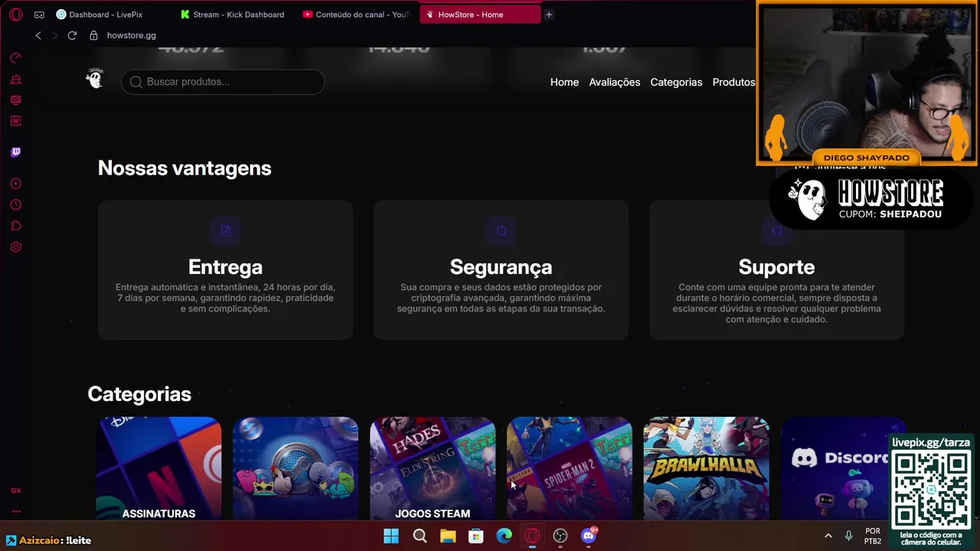Expand the system tray hidden icons chevron
980x551 pixels.
(x=828, y=536)
